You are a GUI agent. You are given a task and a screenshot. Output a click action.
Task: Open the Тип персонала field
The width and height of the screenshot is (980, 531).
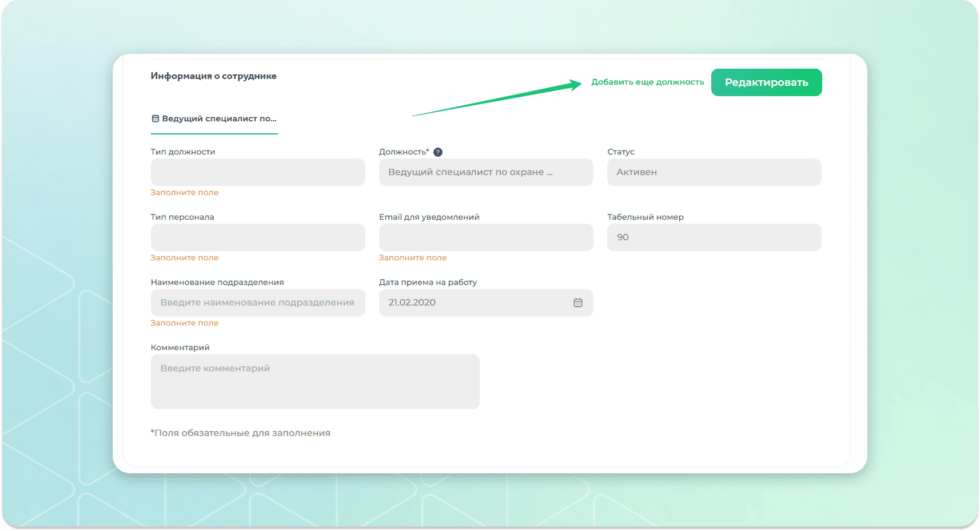click(x=258, y=237)
